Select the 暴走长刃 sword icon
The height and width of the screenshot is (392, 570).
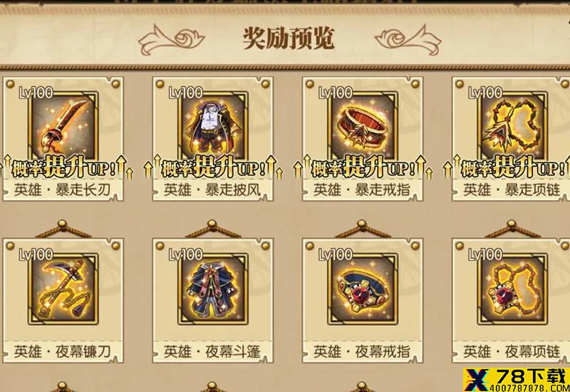tap(63, 126)
